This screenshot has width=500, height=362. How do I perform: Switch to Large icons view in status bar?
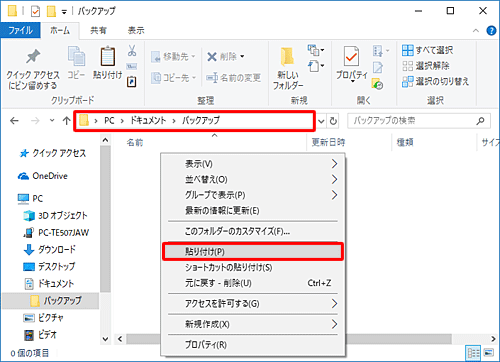488,353
